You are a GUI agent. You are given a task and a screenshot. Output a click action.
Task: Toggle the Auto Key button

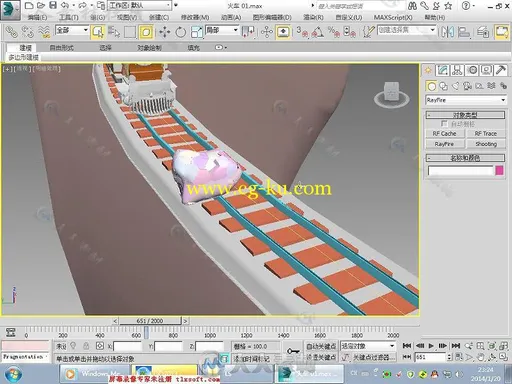[x=321, y=346]
